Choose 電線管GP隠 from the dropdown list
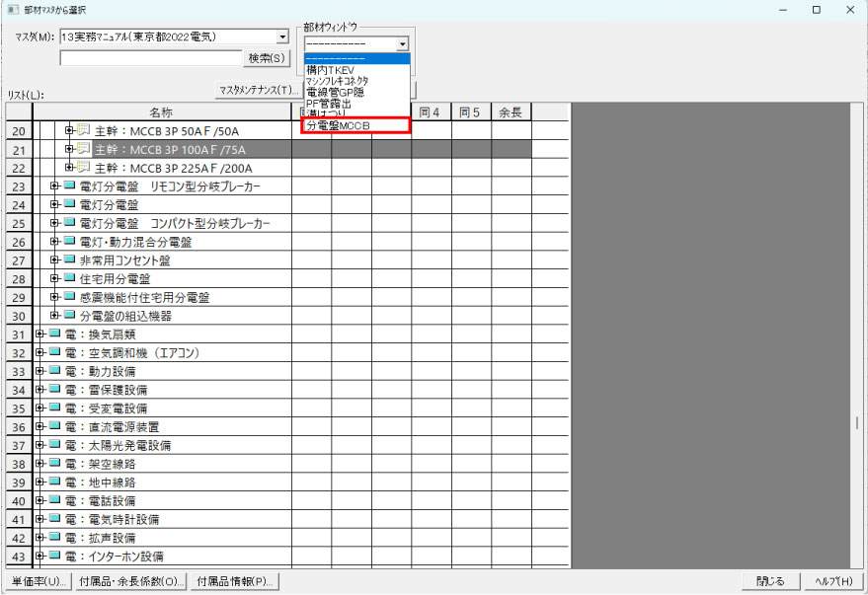Screen dimensions: 868x595 (x=357, y=93)
